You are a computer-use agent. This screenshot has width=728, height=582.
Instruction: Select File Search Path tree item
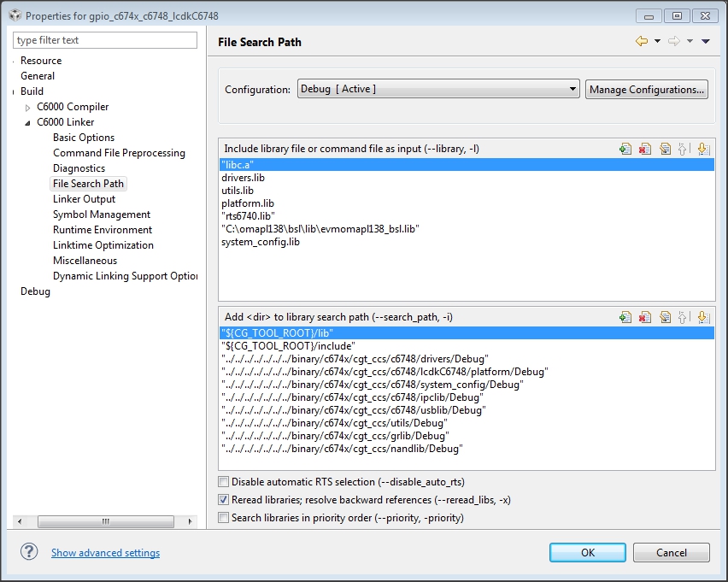click(x=88, y=184)
